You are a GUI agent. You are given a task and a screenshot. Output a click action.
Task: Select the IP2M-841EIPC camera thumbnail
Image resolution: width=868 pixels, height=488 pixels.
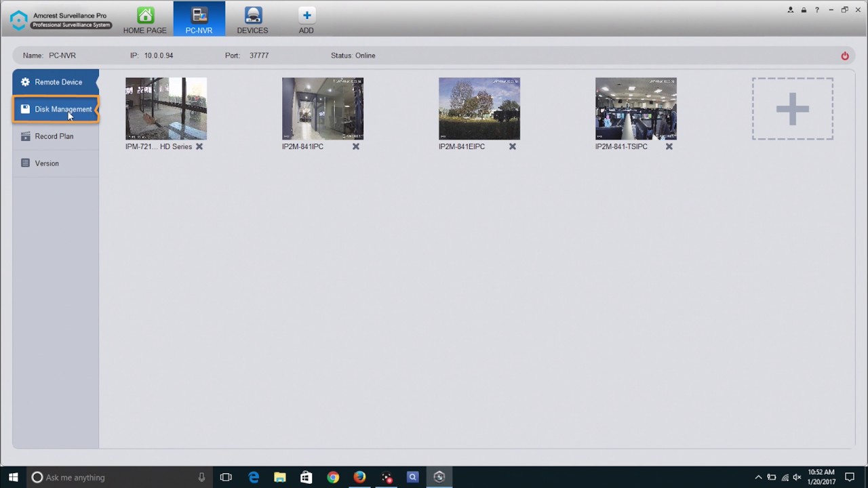click(479, 108)
